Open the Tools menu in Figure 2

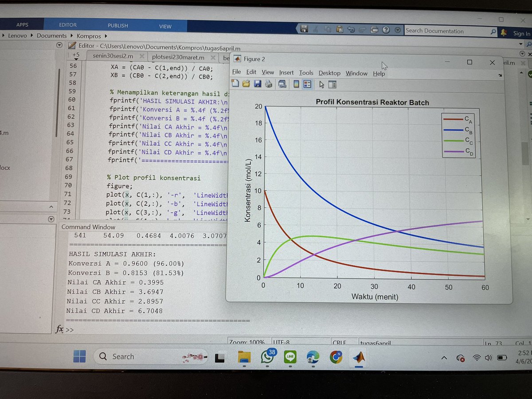tap(306, 73)
